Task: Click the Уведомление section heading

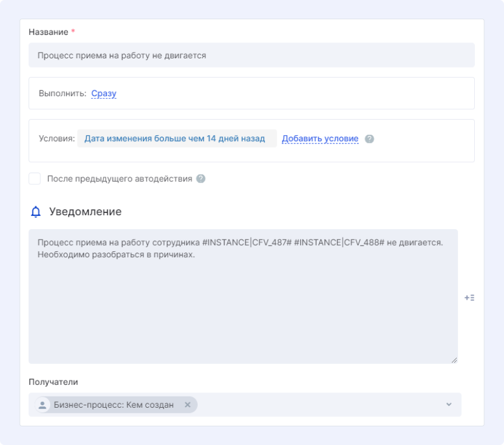Action: coord(85,212)
